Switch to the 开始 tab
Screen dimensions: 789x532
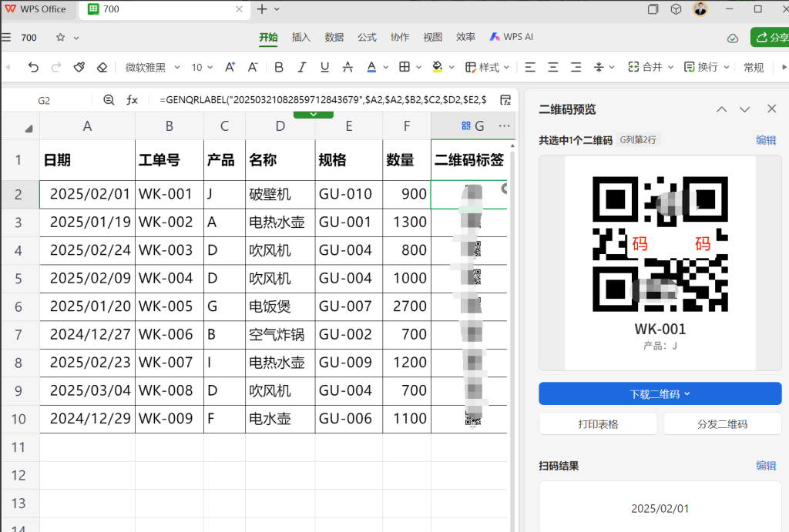(268, 37)
